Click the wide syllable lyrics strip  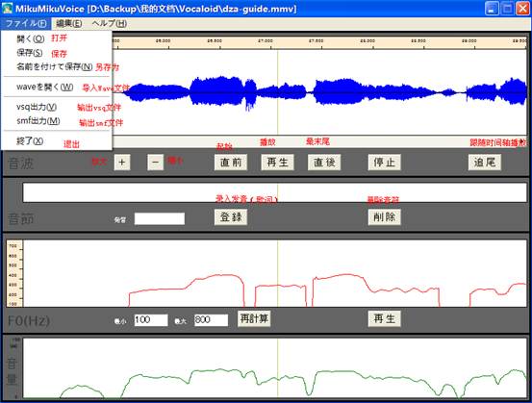pos(275,192)
